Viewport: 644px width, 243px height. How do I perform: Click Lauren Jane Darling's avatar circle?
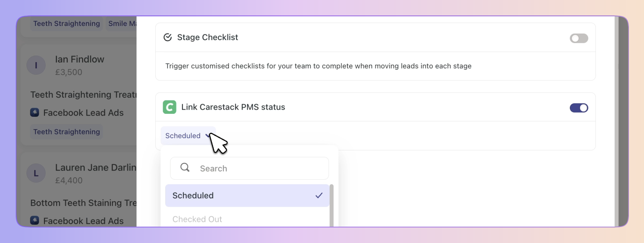pos(36,173)
